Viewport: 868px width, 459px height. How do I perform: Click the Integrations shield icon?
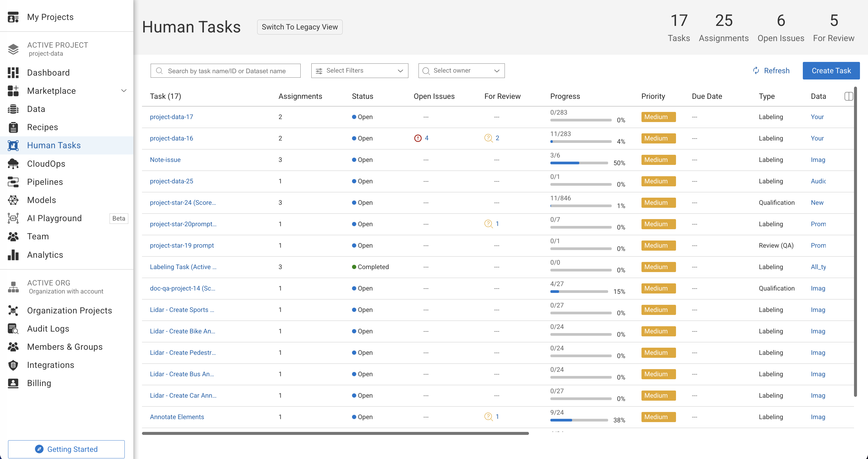[13, 365]
